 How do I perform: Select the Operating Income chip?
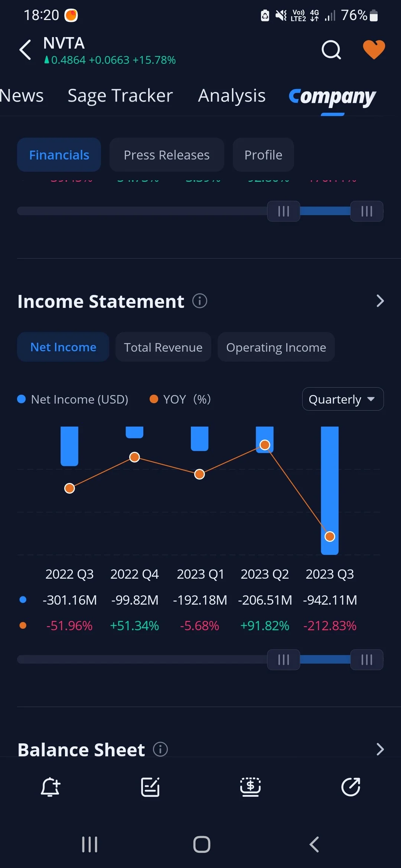click(276, 347)
